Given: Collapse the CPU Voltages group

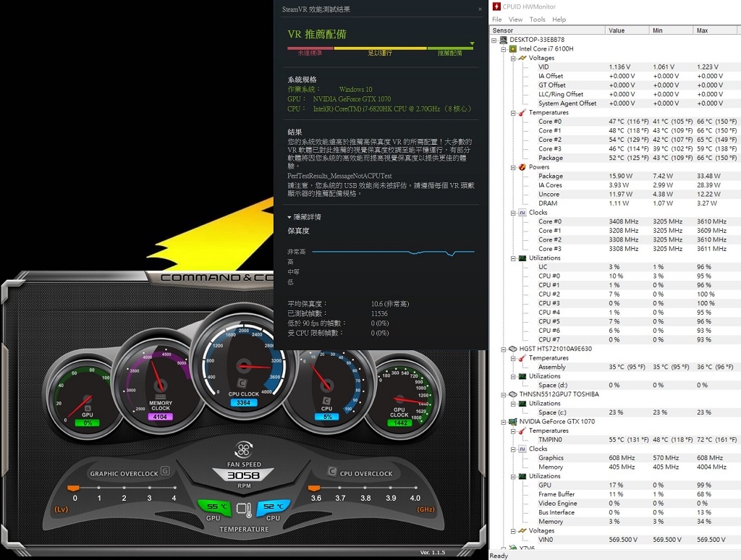Looking at the screenshot, I should click(513, 58).
